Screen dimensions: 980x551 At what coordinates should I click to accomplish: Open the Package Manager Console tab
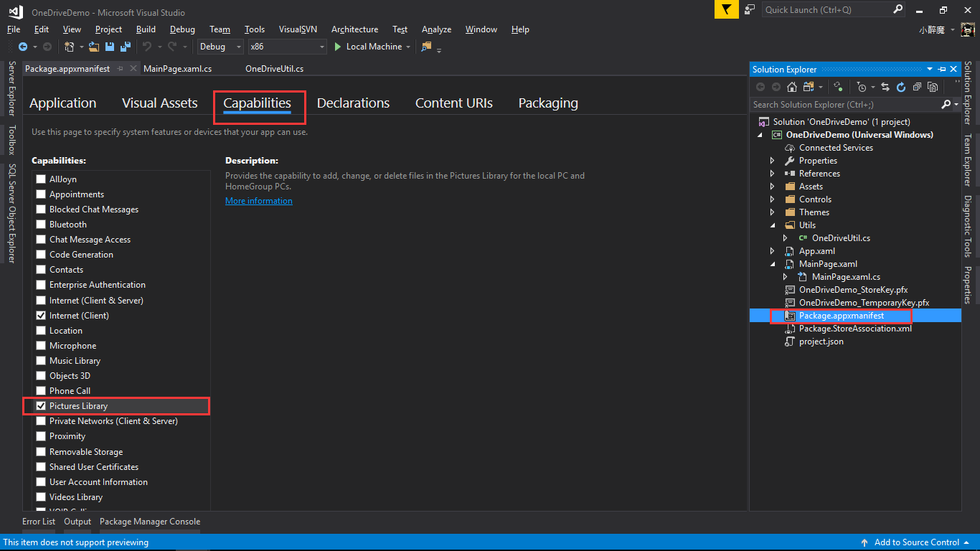click(x=150, y=522)
